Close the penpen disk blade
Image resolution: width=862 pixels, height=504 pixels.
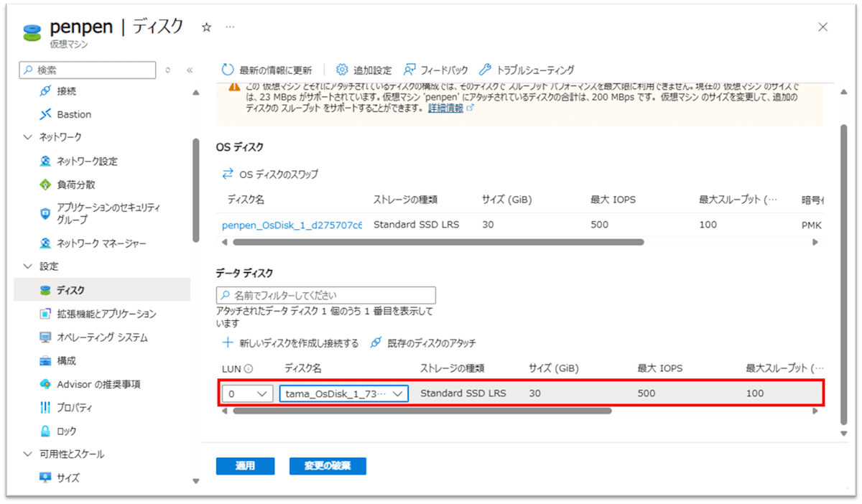coord(823,27)
